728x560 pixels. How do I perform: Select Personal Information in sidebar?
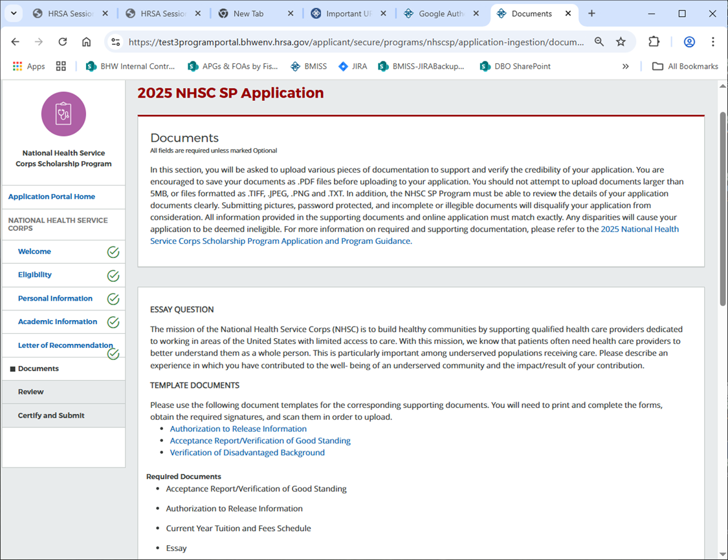click(55, 299)
